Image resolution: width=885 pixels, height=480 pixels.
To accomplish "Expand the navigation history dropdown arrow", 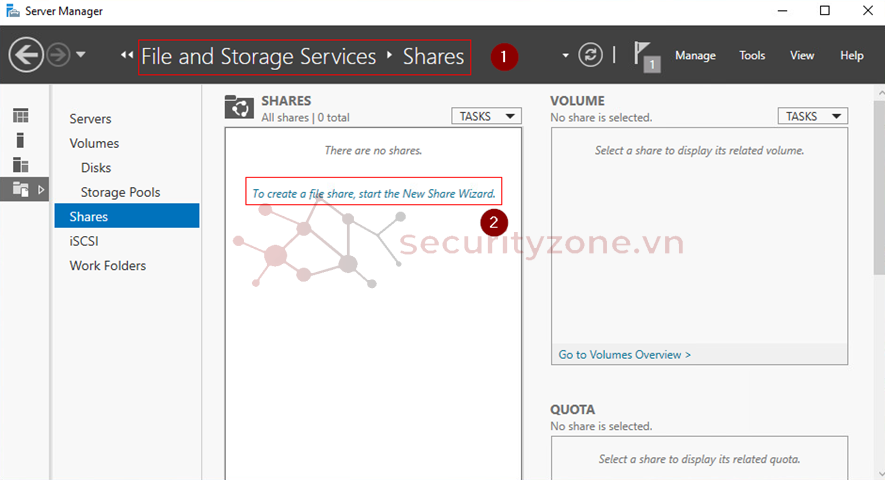I will tap(81, 55).
